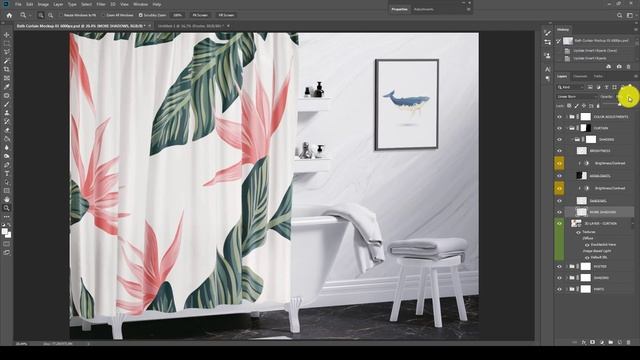Click the Home icon in options bar
The width and height of the screenshot is (640, 360).
tap(9, 15)
